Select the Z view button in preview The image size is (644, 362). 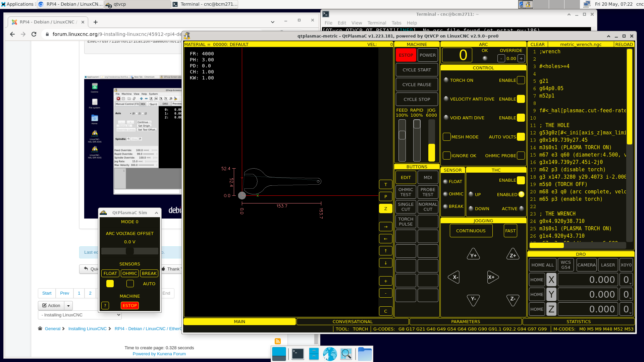386,208
